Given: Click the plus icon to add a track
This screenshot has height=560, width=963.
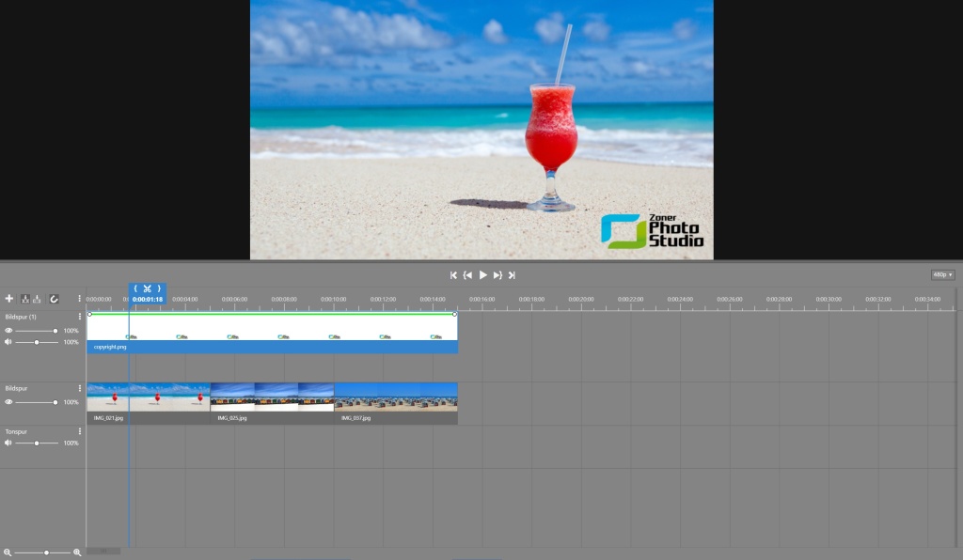Looking at the screenshot, I should [x=9, y=299].
